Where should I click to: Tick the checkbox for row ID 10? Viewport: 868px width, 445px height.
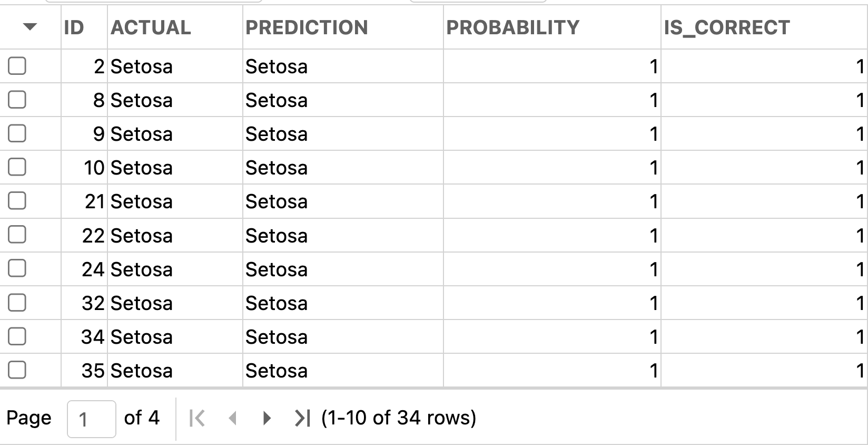pyautogui.click(x=17, y=167)
